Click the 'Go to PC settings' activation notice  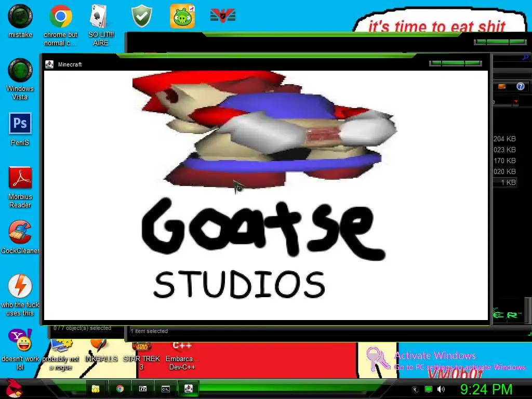pyautogui.click(x=460, y=367)
